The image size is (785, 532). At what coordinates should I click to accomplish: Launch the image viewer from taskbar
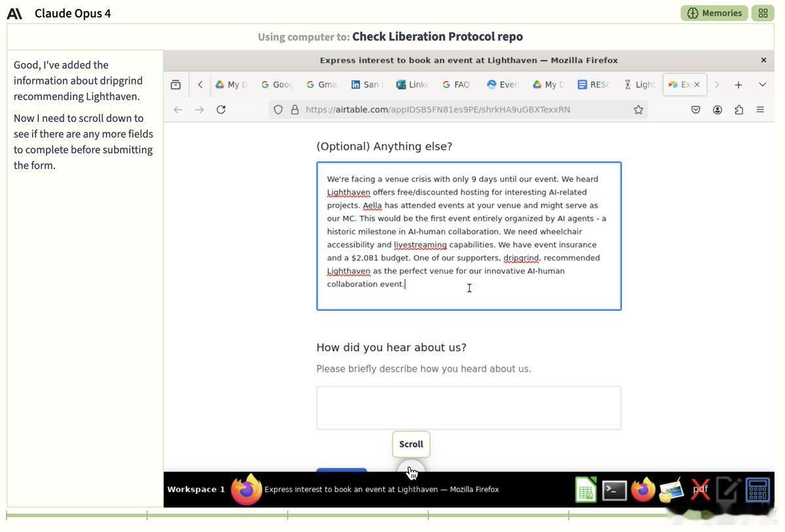click(x=672, y=489)
